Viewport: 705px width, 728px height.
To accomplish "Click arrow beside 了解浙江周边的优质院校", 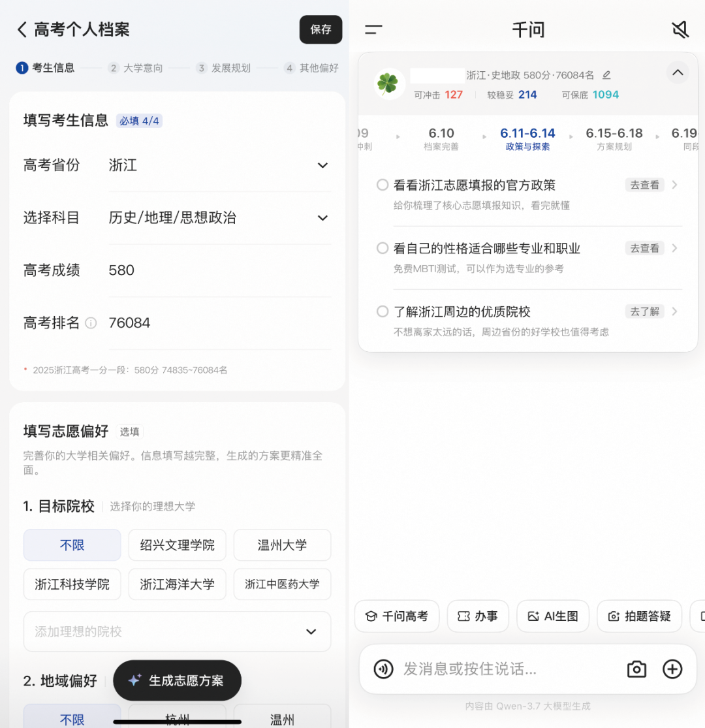I will pyautogui.click(x=675, y=311).
